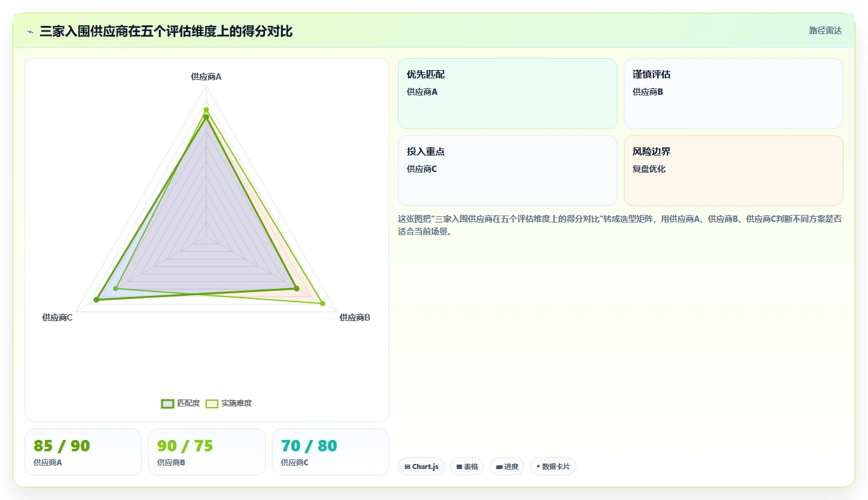Click the 表格 tag icon
The width and height of the screenshot is (868, 500).
pos(459,467)
